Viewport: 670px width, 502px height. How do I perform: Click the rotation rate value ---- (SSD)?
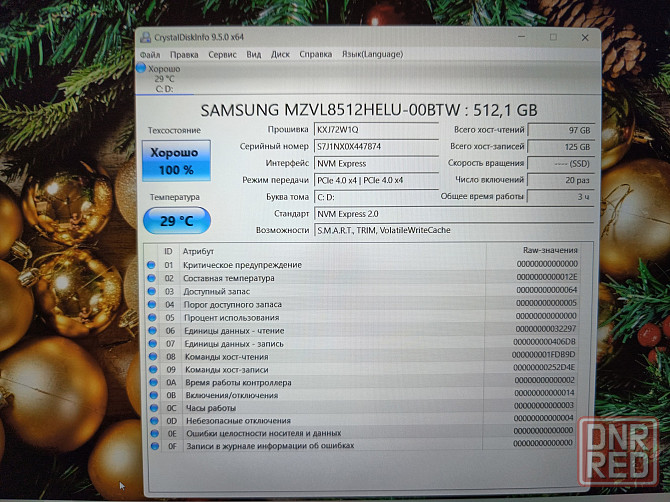tap(561, 164)
